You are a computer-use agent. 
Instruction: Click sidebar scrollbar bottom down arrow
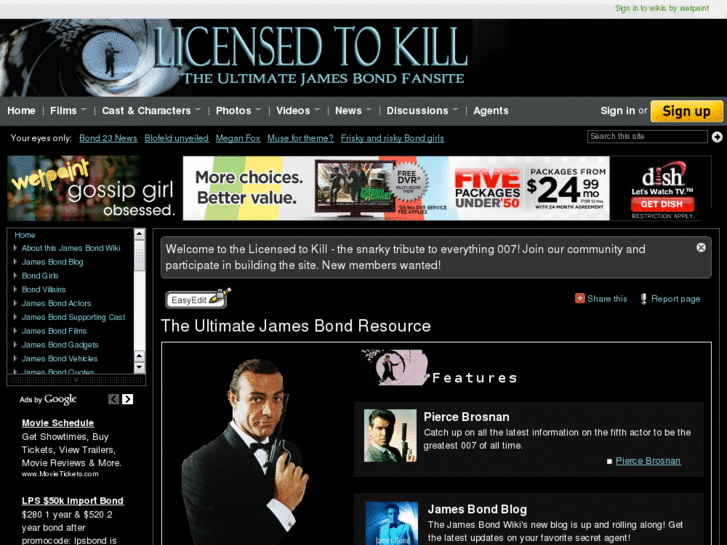click(139, 368)
